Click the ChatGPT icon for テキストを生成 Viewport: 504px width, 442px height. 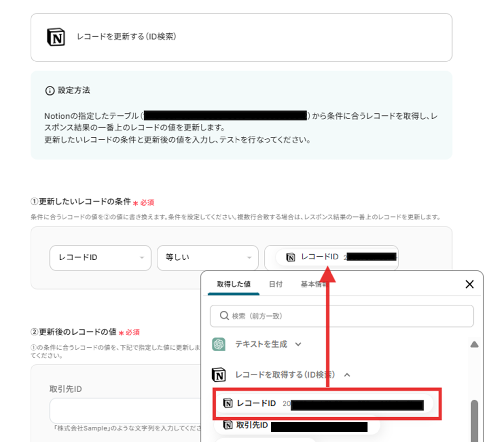(219, 344)
